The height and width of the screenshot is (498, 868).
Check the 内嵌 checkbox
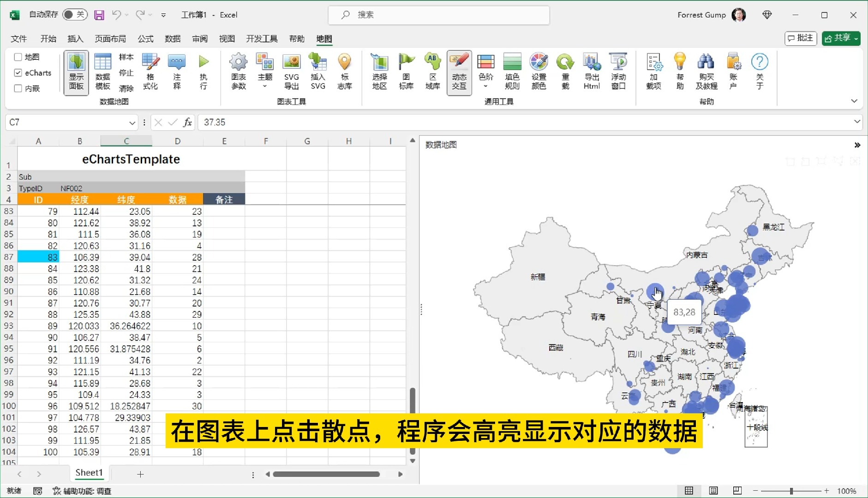click(18, 89)
